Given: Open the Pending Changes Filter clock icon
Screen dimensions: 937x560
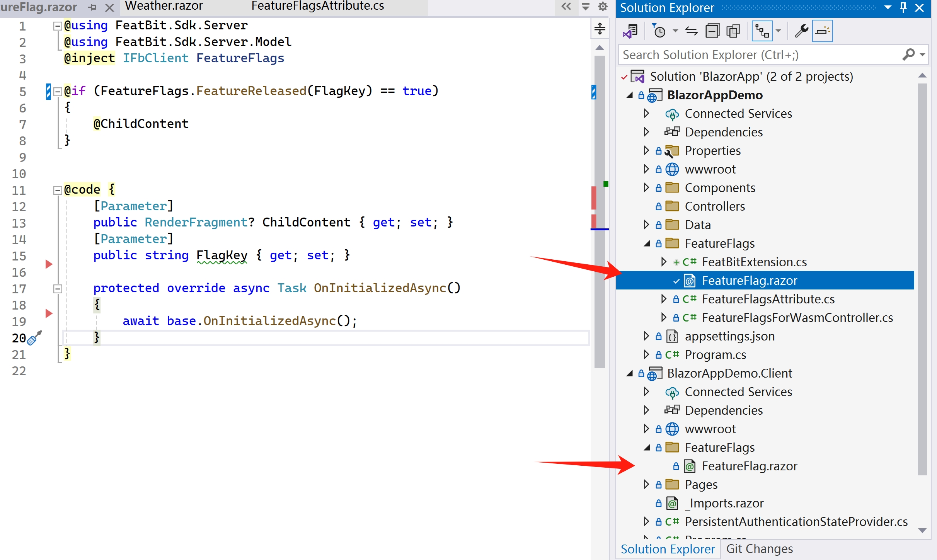Looking at the screenshot, I should tap(659, 31).
